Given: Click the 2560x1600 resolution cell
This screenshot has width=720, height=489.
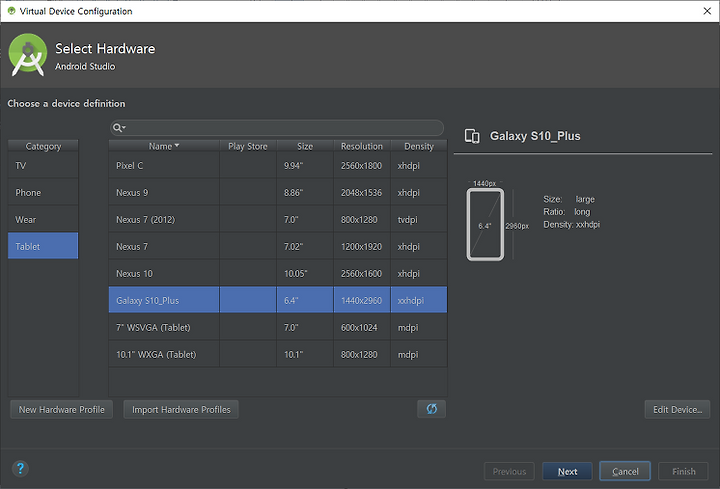Looking at the screenshot, I should pos(362,274).
